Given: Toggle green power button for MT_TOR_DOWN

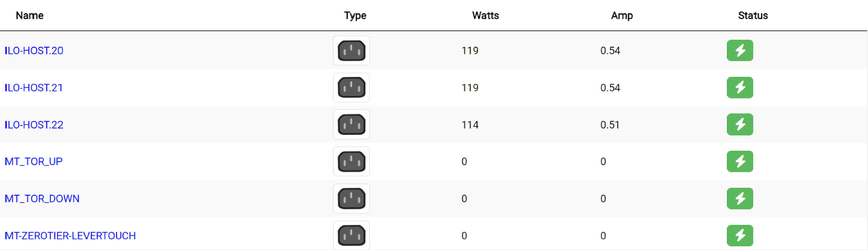Looking at the screenshot, I should pyautogui.click(x=740, y=198).
